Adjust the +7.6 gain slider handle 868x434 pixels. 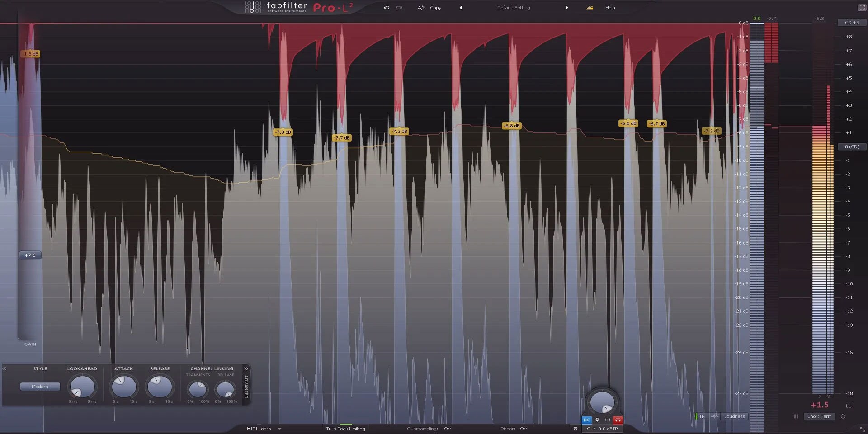tap(30, 255)
